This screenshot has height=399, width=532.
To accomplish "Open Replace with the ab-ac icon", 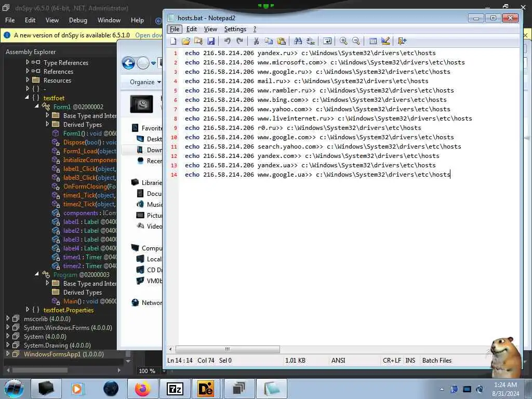I will [311, 41].
